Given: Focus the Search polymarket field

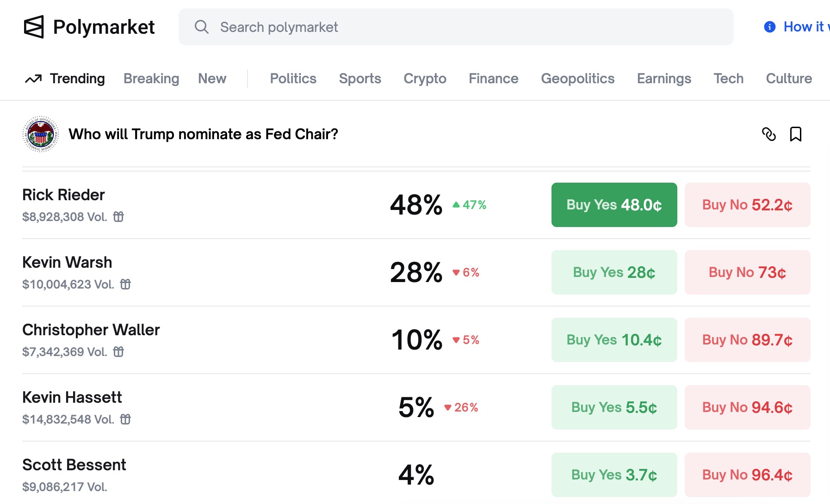Looking at the screenshot, I should [456, 27].
